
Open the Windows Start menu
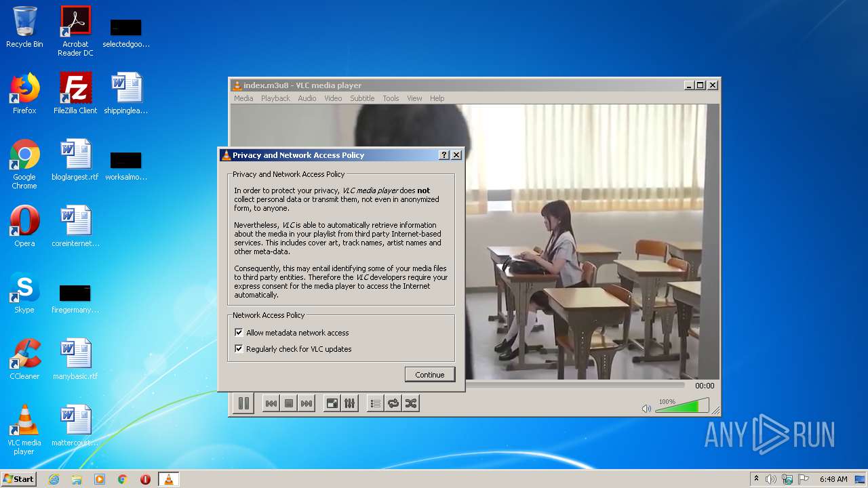click(18, 479)
